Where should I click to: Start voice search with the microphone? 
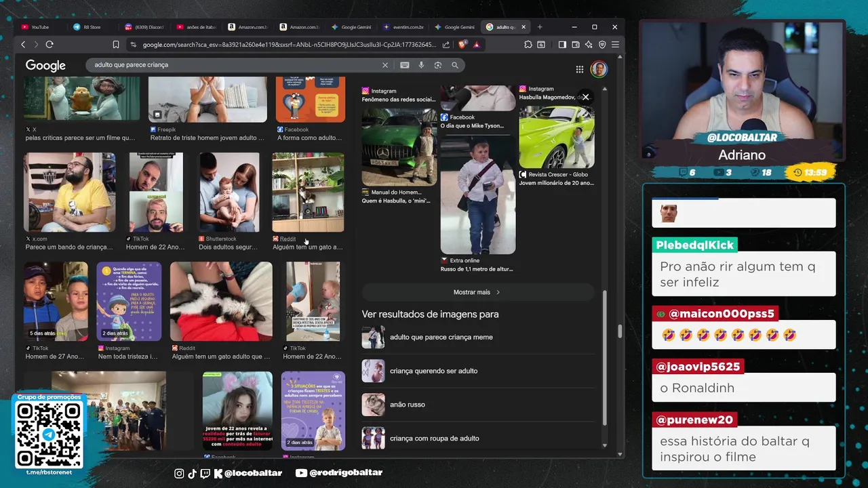click(421, 65)
